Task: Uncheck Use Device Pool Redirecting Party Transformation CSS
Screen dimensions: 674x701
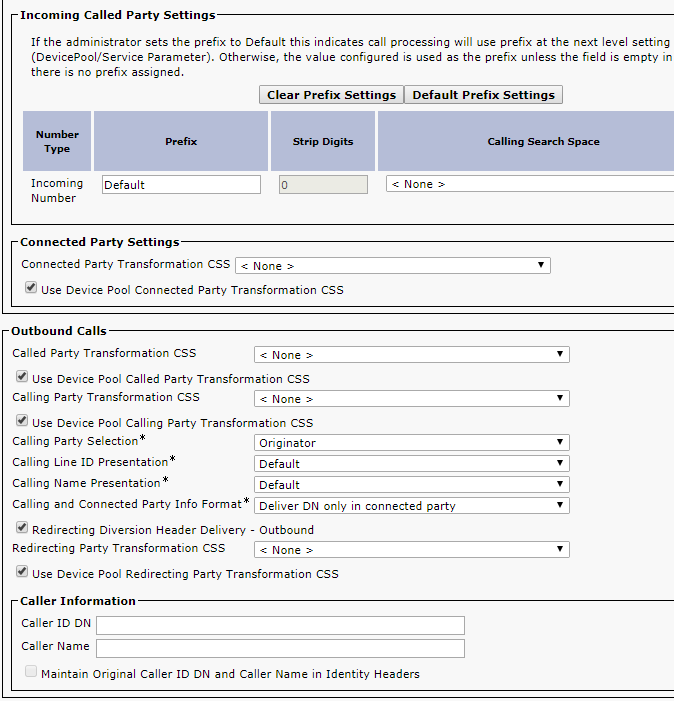Action: pos(22,571)
